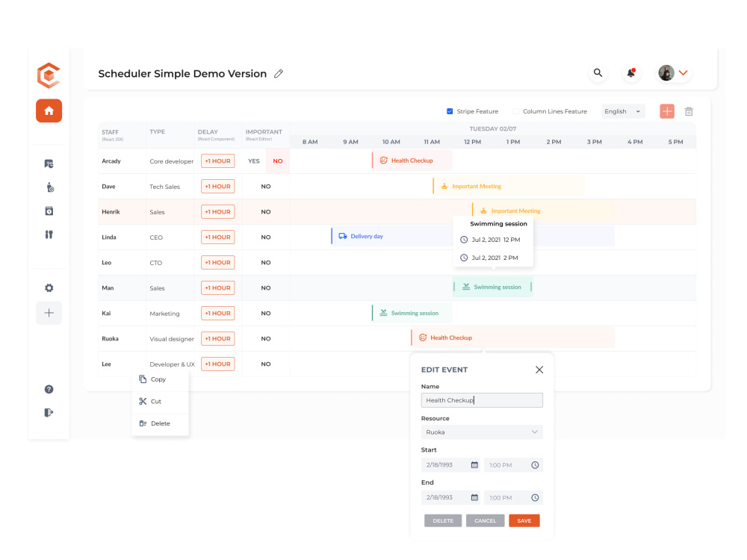Open the help question mark icon
Viewport: 747px width, 560px height.
click(x=49, y=390)
